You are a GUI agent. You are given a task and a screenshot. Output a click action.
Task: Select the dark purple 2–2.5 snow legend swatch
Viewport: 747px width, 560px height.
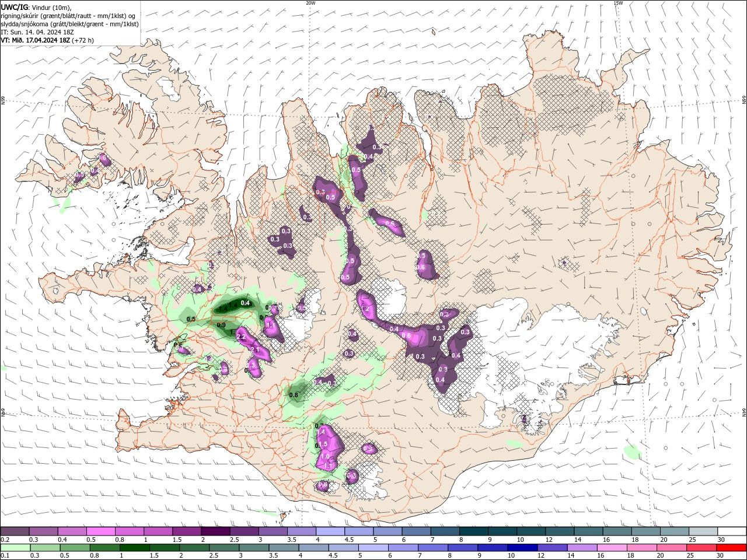click(215, 531)
